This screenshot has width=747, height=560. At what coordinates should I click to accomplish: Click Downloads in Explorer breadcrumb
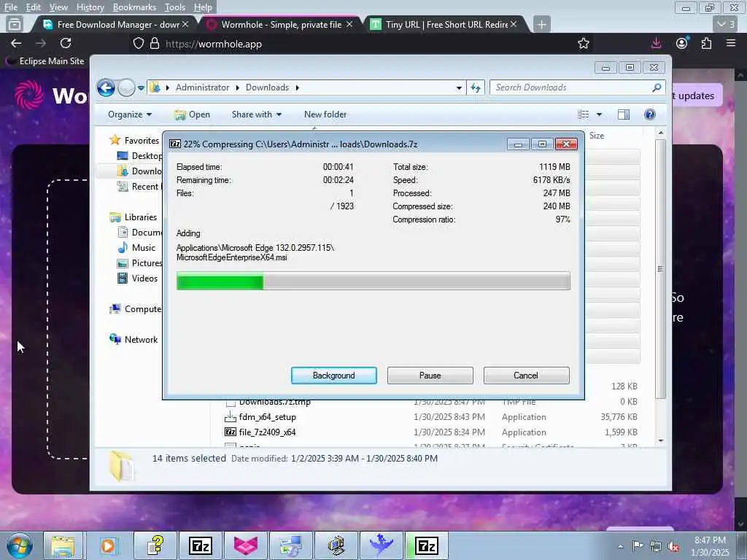pyautogui.click(x=267, y=87)
